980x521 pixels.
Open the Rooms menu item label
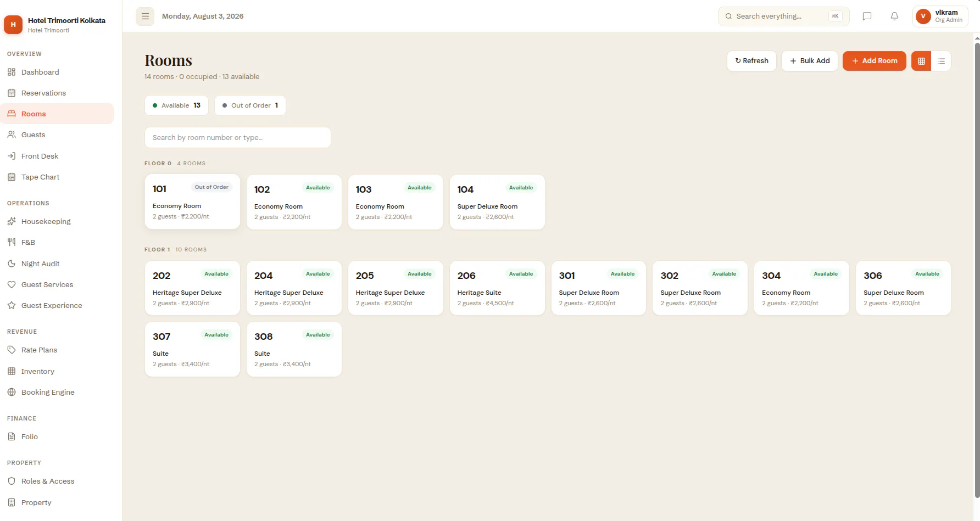[x=34, y=114]
